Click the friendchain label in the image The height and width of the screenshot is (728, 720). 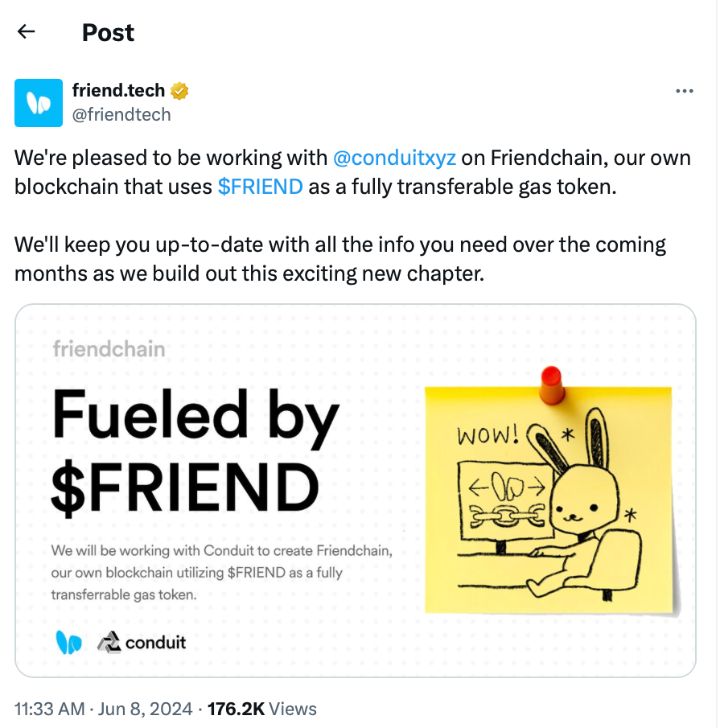click(109, 349)
